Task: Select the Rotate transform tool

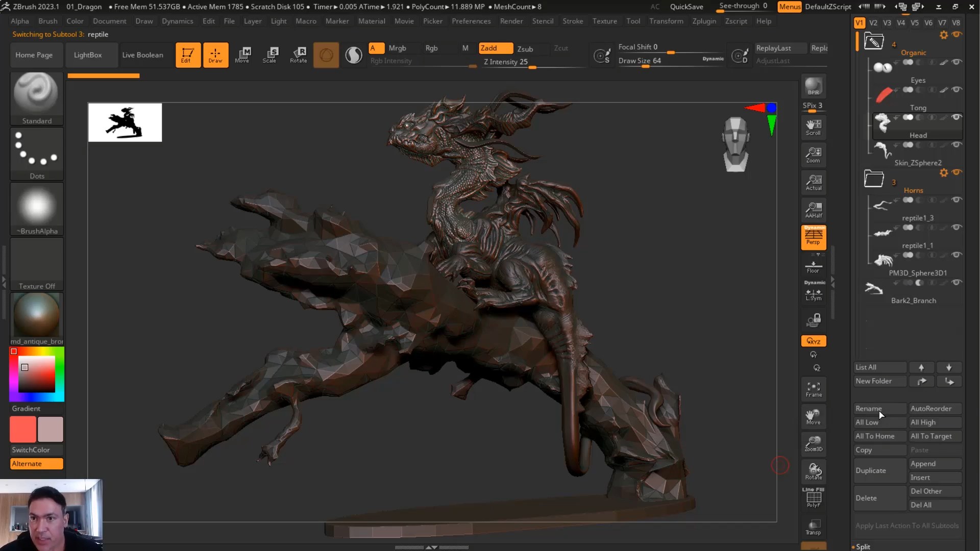Action: pyautogui.click(x=298, y=55)
